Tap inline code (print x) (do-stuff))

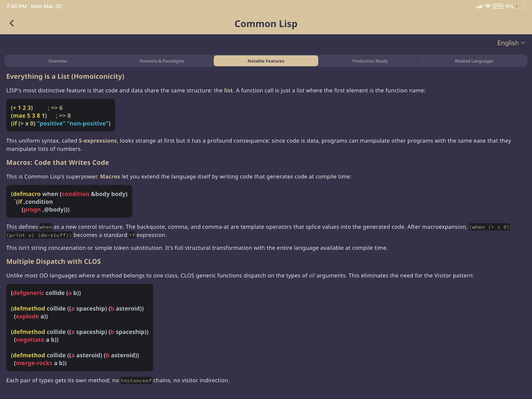pos(39,235)
